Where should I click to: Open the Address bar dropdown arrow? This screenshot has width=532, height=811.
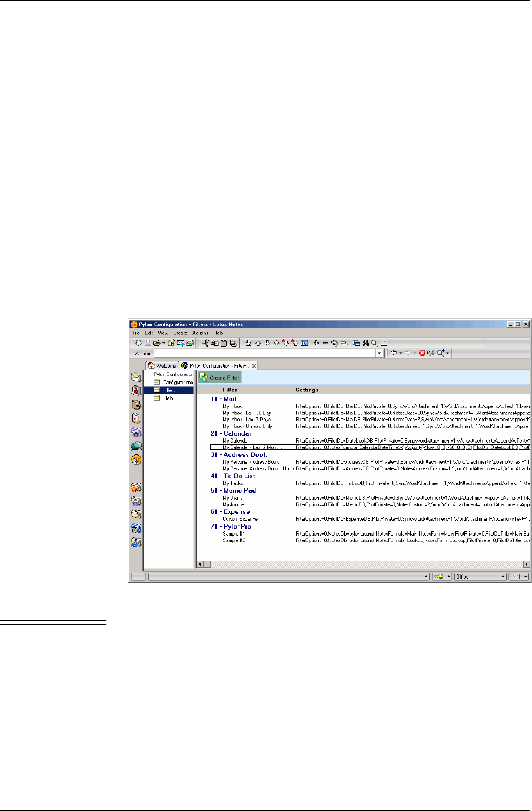(379, 354)
